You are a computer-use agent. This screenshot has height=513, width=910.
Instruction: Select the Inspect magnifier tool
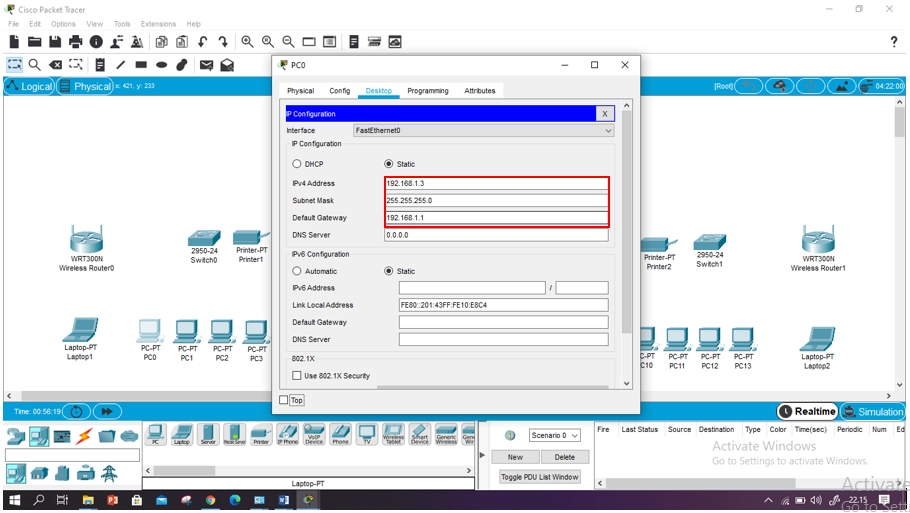(35, 64)
